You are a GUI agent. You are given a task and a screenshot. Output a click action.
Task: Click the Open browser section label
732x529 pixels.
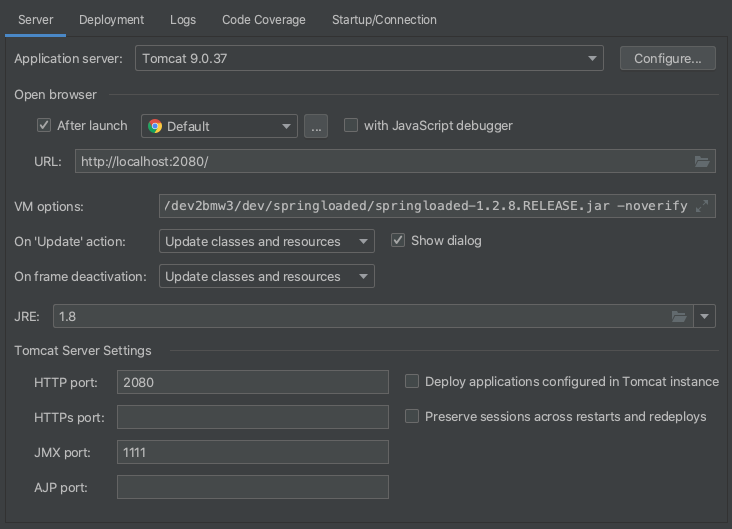pos(56,95)
